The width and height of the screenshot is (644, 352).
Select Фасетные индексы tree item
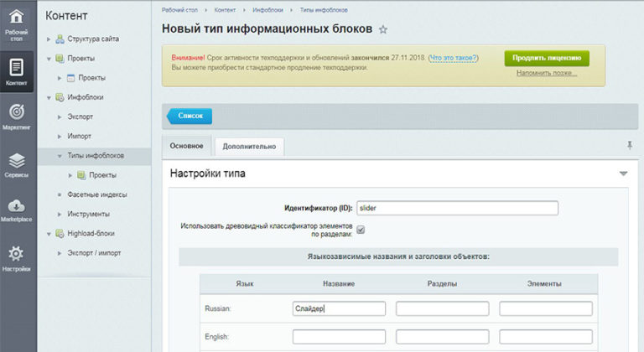[x=97, y=194]
